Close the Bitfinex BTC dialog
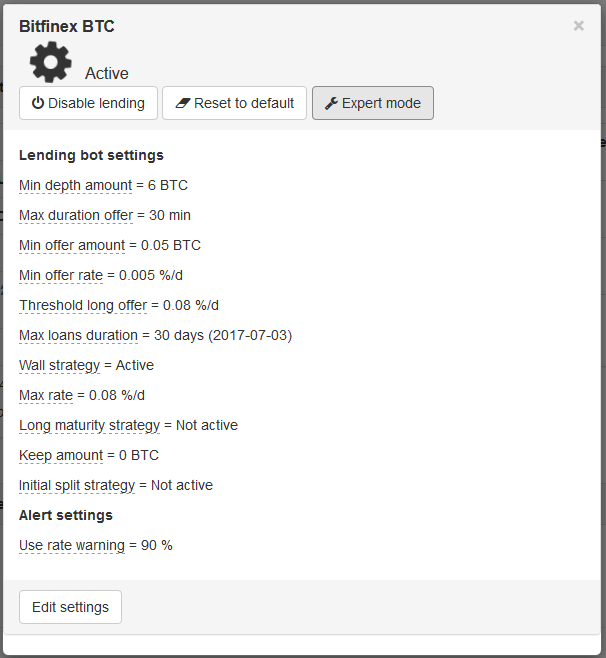 pos(579,26)
